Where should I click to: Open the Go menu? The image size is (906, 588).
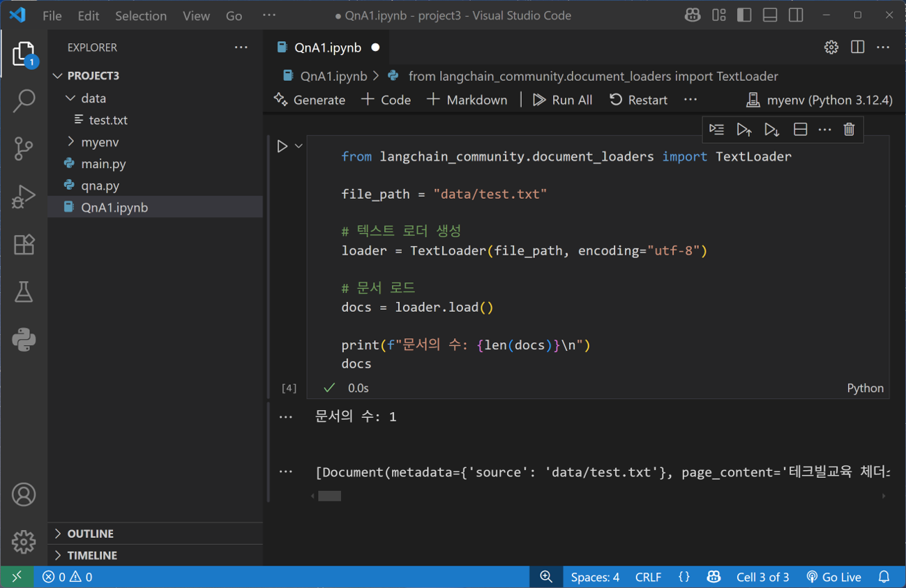pyautogui.click(x=234, y=15)
